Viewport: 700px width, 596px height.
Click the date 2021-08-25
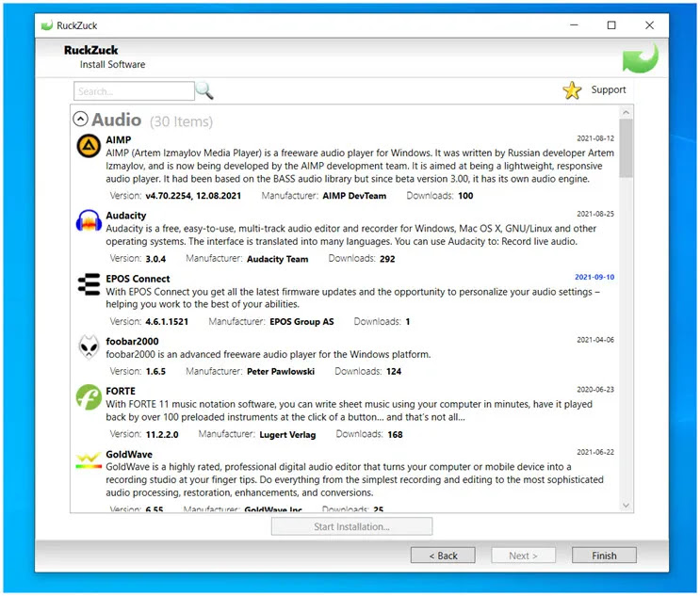[x=595, y=214]
